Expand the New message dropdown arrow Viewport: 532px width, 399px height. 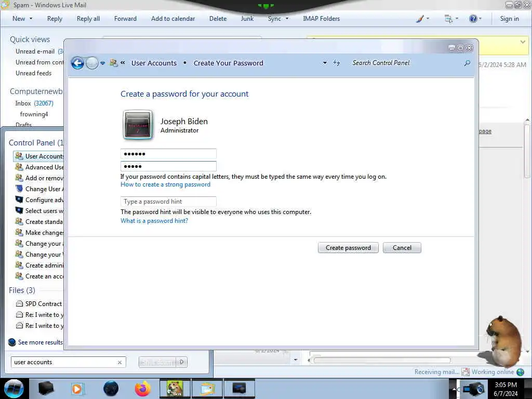31,19
